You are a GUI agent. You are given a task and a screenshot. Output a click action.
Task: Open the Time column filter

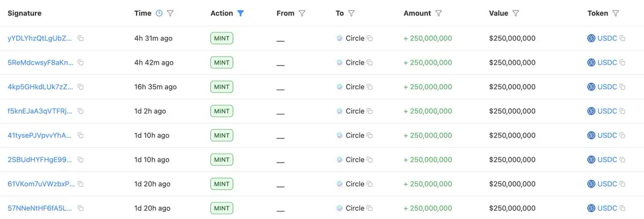coord(170,13)
